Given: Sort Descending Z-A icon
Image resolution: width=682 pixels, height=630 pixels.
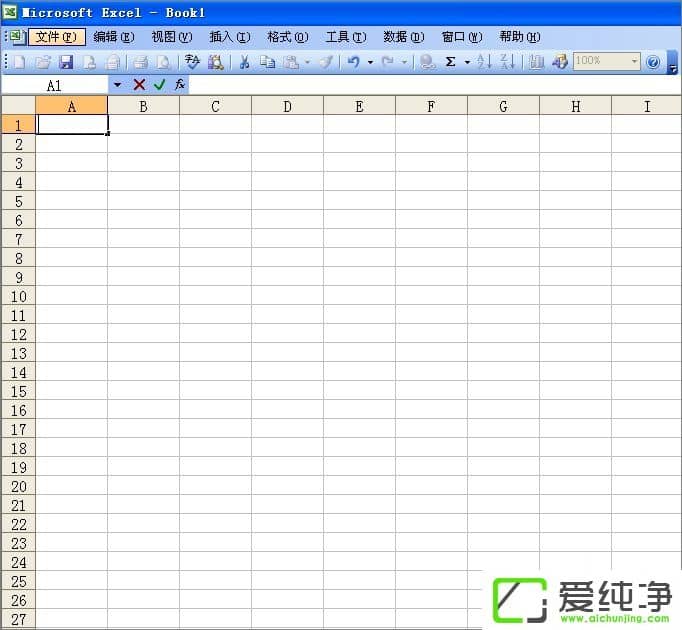Looking at the screenshot, I should tap(507, 62).
